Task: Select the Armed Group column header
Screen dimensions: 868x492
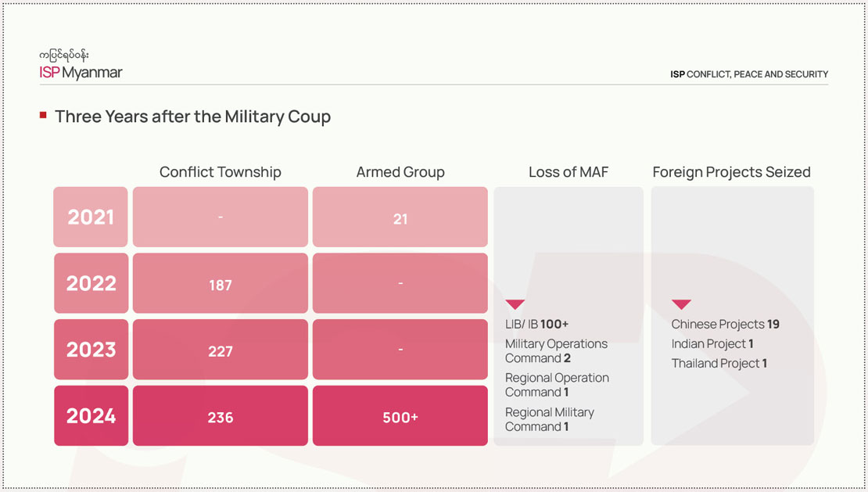Action: [400, 172]
